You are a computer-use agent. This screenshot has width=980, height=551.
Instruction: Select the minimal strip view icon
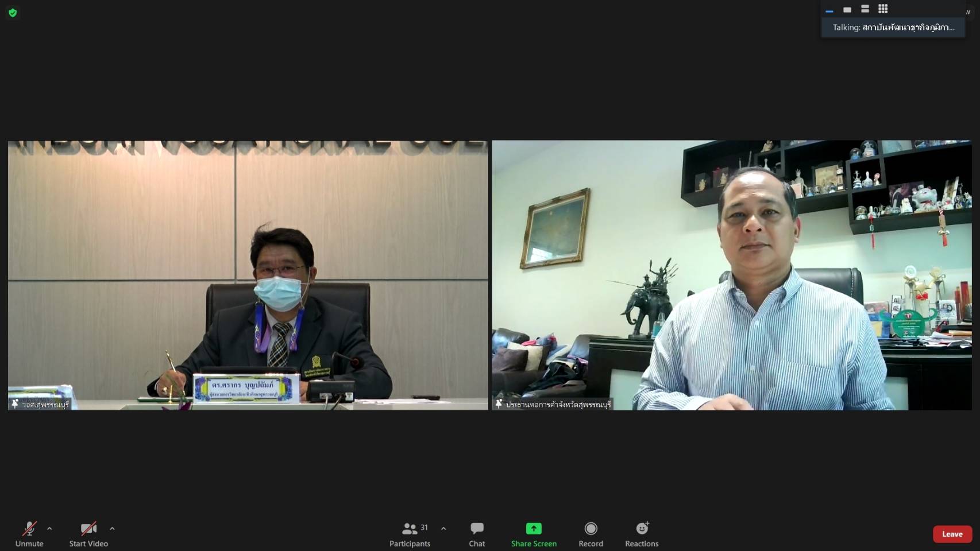[x=829, y=10]
